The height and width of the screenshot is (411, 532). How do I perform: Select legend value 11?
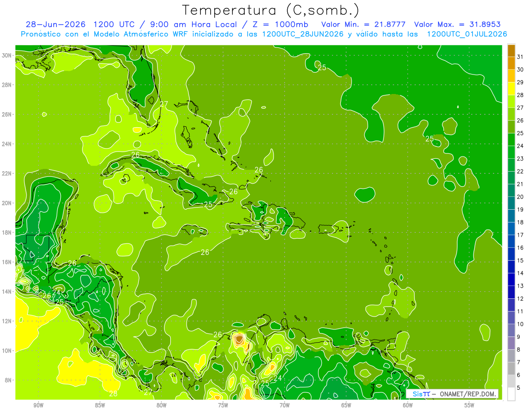point(520,311)
